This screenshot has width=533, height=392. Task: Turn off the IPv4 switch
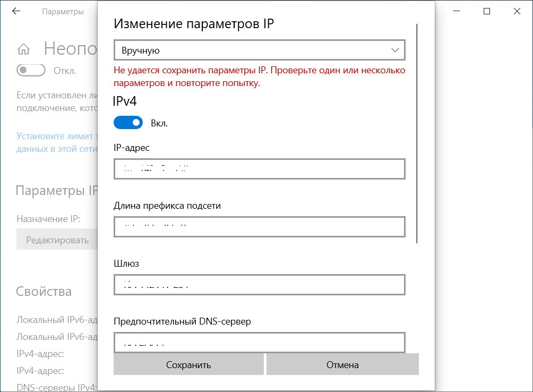(x=128, y=123)
